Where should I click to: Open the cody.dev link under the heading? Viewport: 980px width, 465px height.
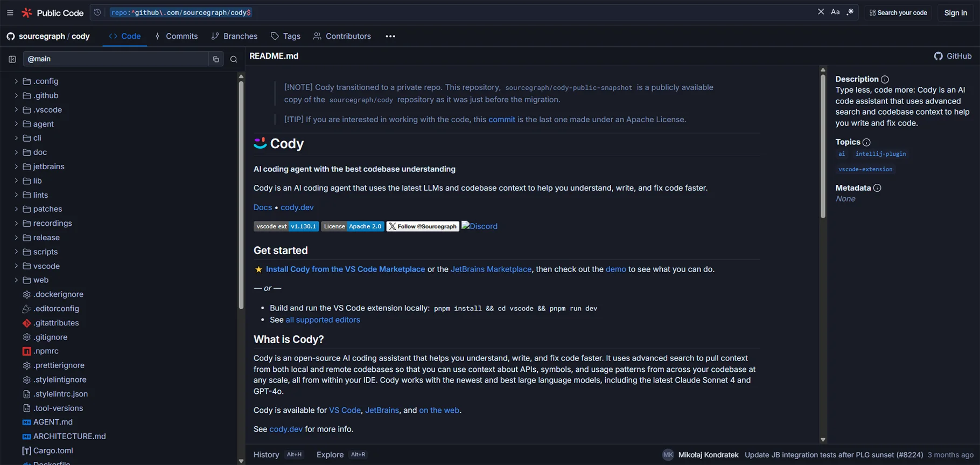click(x=297, y=207)
